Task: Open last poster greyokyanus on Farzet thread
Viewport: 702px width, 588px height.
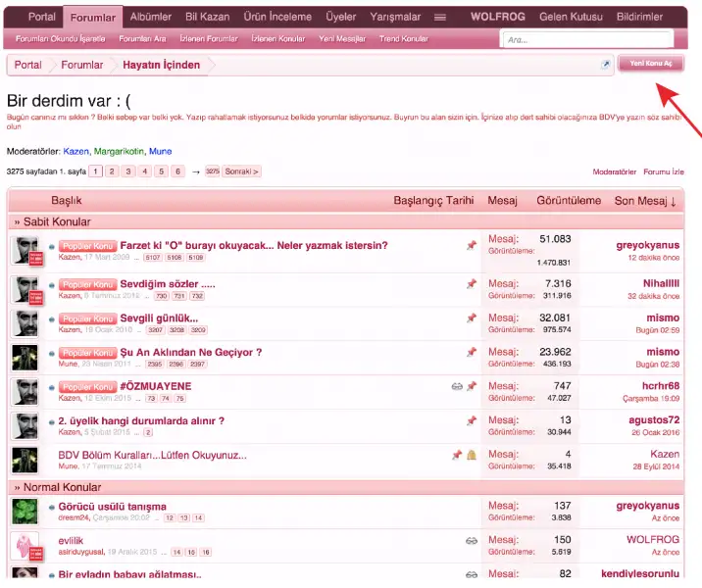Action: click(x=647, y=245)
